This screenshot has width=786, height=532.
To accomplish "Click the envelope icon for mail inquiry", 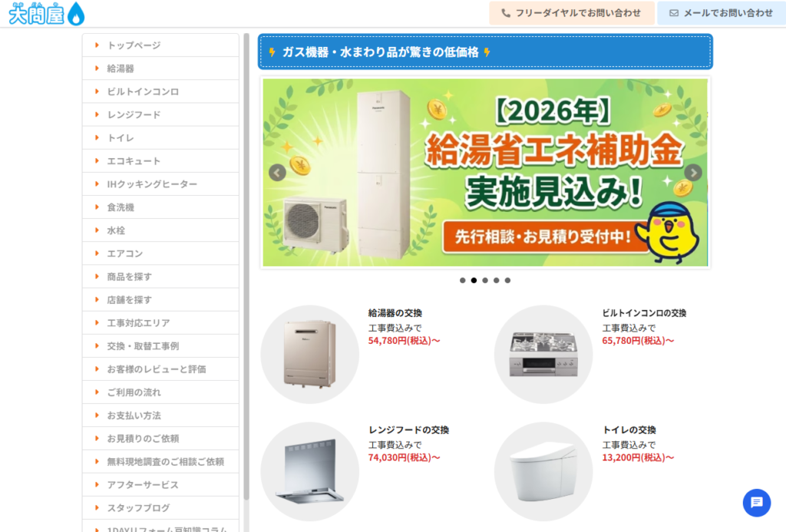I will point(674,13).
